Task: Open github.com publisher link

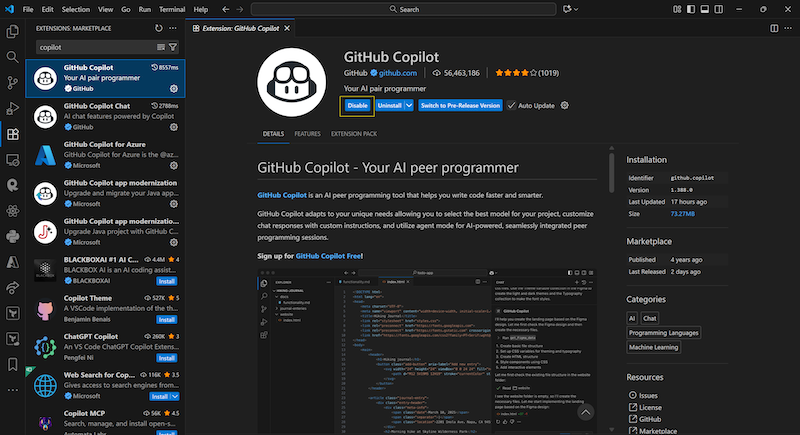Action: [397, 73]
